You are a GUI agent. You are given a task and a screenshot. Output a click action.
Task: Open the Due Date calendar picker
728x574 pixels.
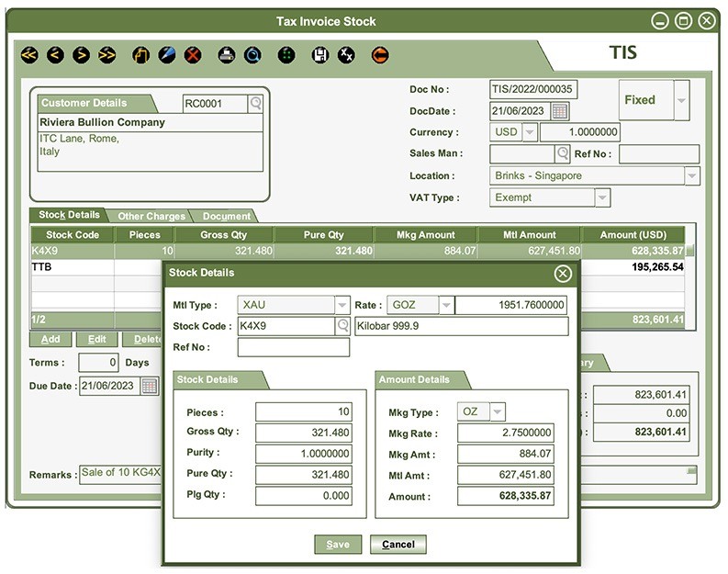point(150,386)
